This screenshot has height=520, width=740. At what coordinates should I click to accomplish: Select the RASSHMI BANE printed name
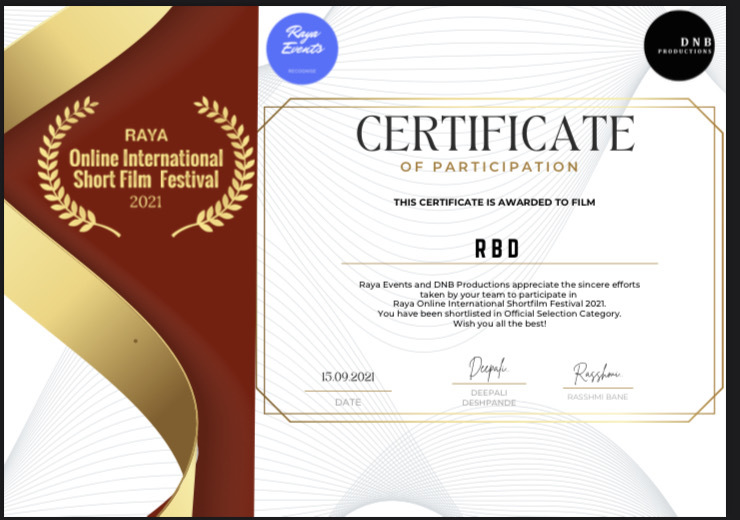click(597, 397)
